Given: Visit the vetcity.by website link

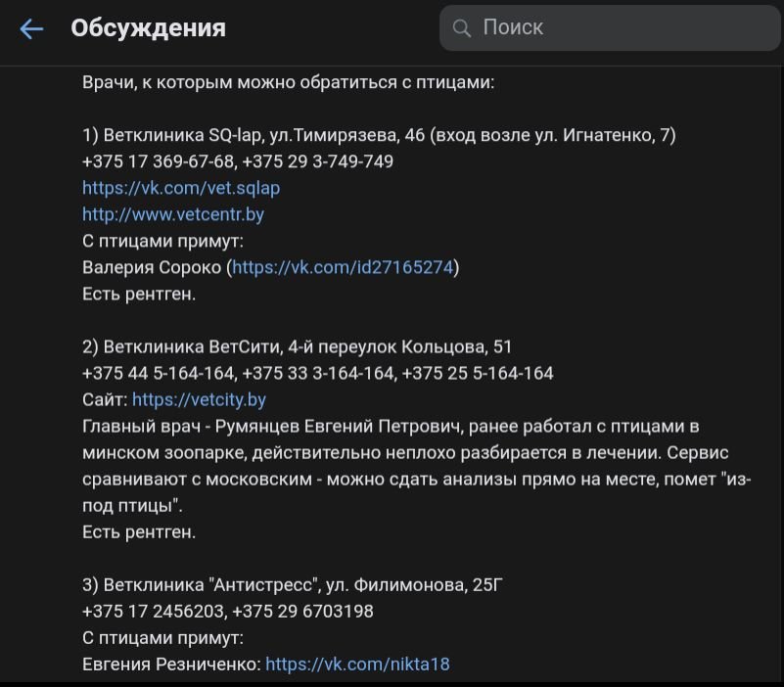Looking at the screenshot, I should 199,399.
